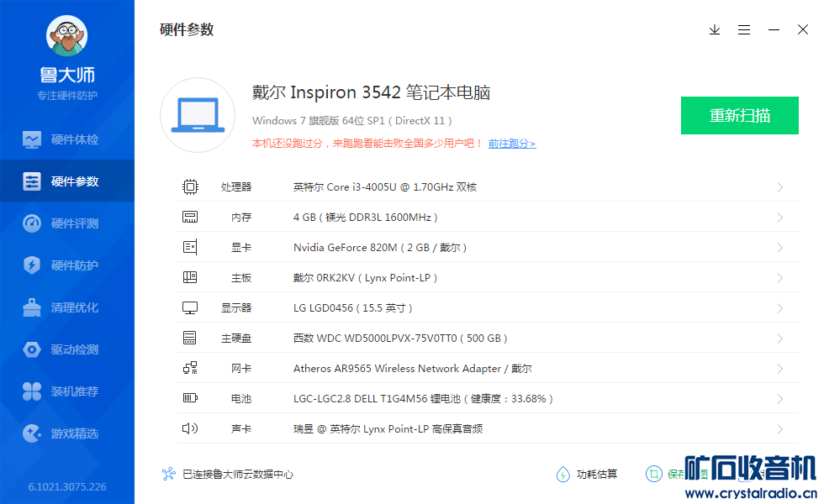Select the 4 GB DDR3L memory text
The image size is (824, 504).
point(365,218)
